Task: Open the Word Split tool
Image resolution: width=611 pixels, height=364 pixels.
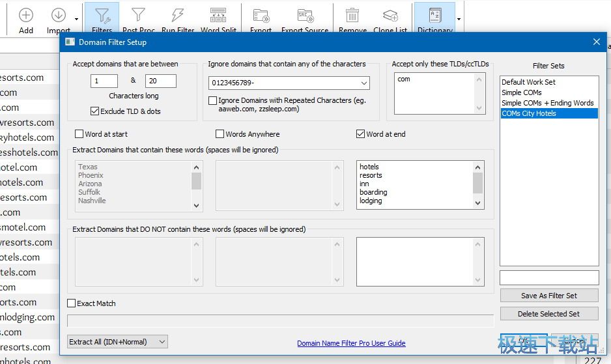Action: 218,18
